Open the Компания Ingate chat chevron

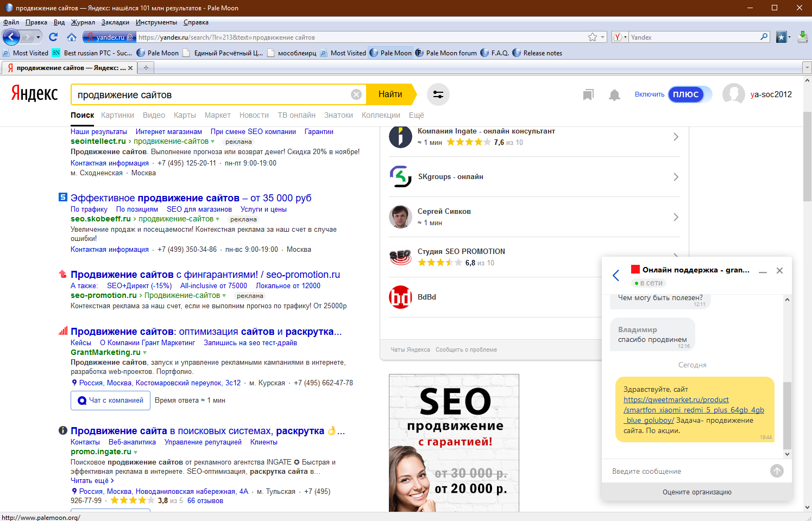(676, 137)
